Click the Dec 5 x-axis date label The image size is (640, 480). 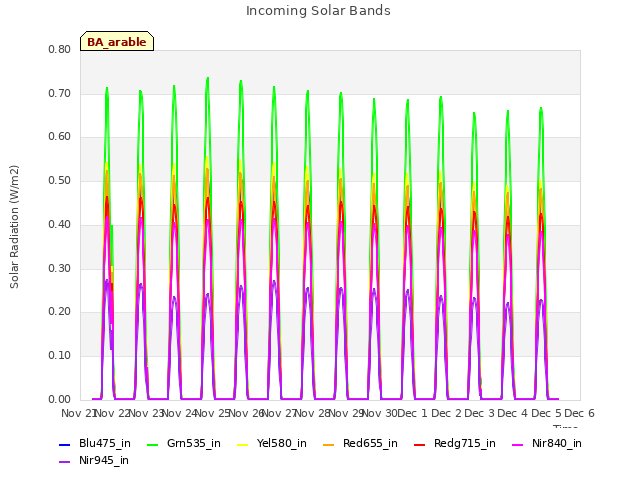[x=546, y=413]
